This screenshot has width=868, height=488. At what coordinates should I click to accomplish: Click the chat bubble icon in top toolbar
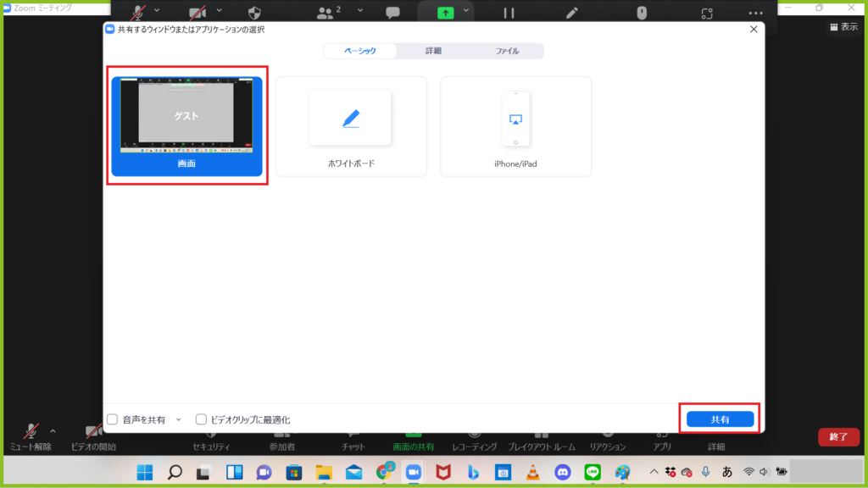392,13
